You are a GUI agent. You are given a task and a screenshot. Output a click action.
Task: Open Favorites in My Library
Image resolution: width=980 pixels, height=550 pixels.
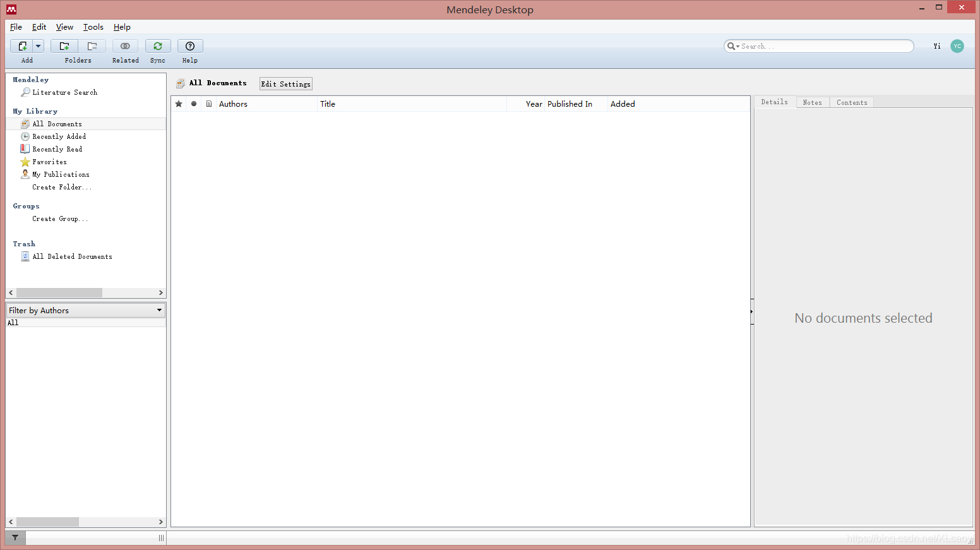[x=49, y=162]
